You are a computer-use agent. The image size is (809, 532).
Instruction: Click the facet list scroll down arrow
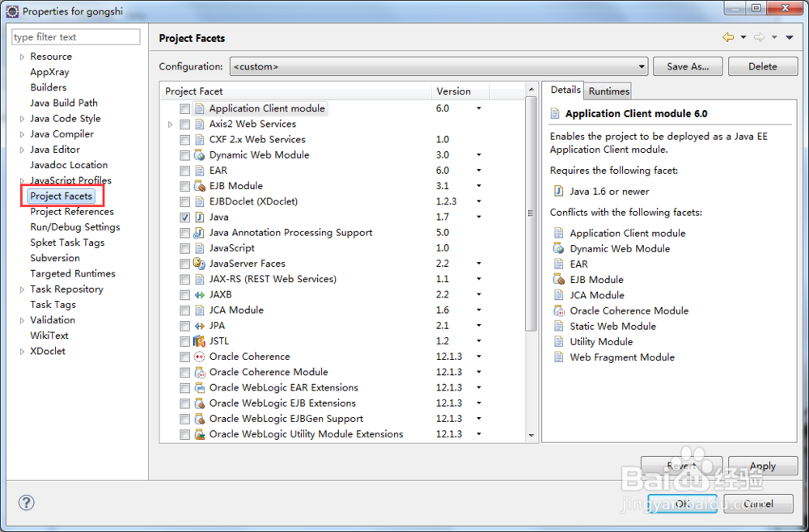click(531, 436)
